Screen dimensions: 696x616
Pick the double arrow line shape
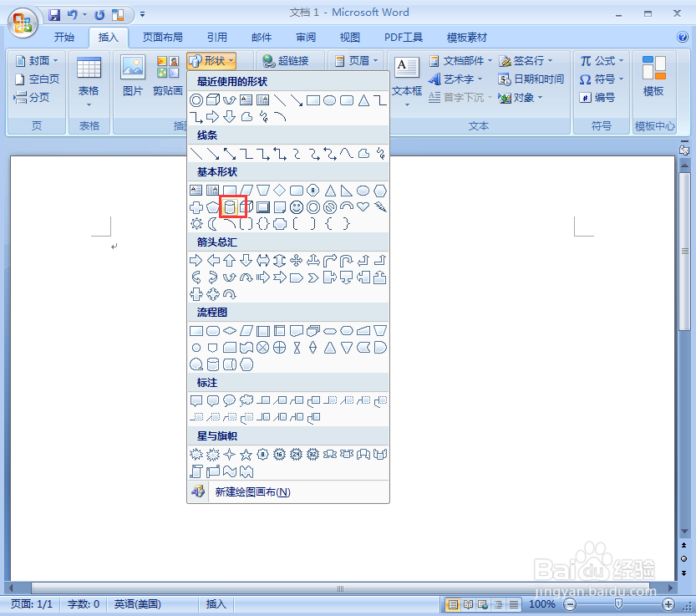click(230, 154)
